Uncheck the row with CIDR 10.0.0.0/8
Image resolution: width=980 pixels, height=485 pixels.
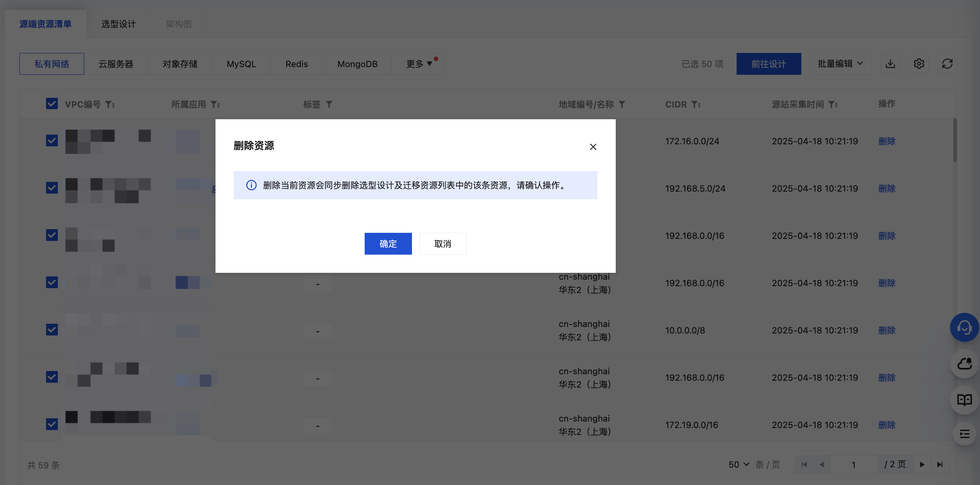(52, 330)
